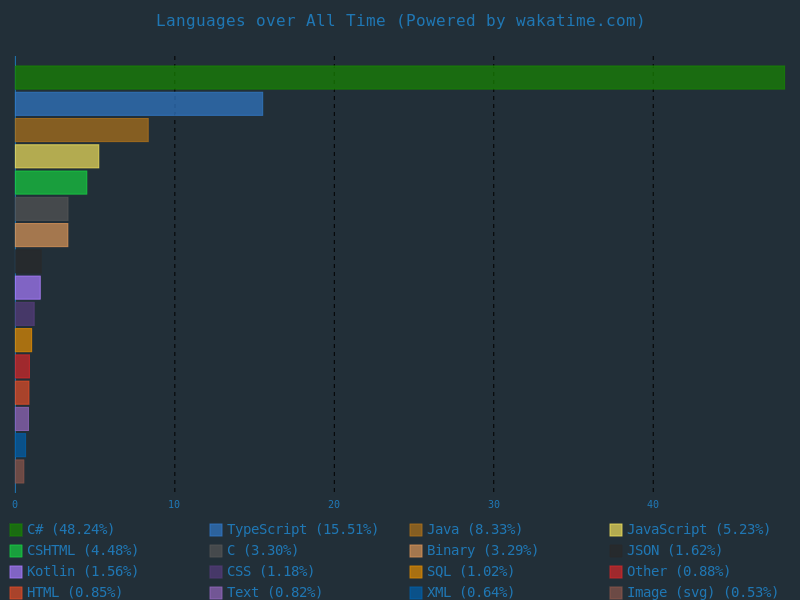Screen dimensions: 800x600
Task: Click the Kotlin legend color swatch
Action: (16, 572)
